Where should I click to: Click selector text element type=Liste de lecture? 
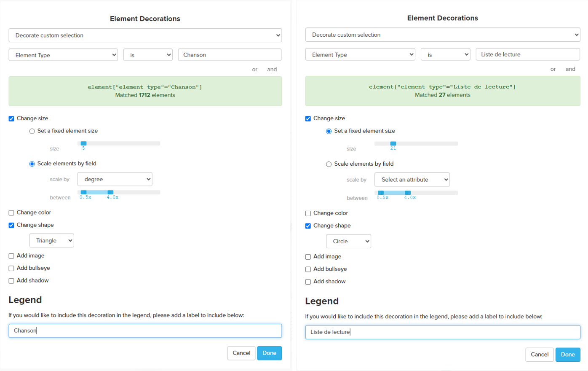(x=442, y=87)
